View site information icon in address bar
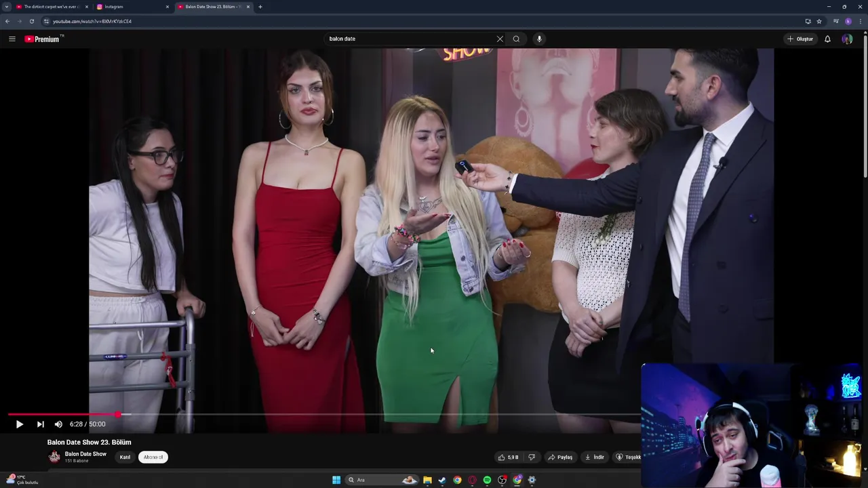The image size is (868, 488). 46,21
